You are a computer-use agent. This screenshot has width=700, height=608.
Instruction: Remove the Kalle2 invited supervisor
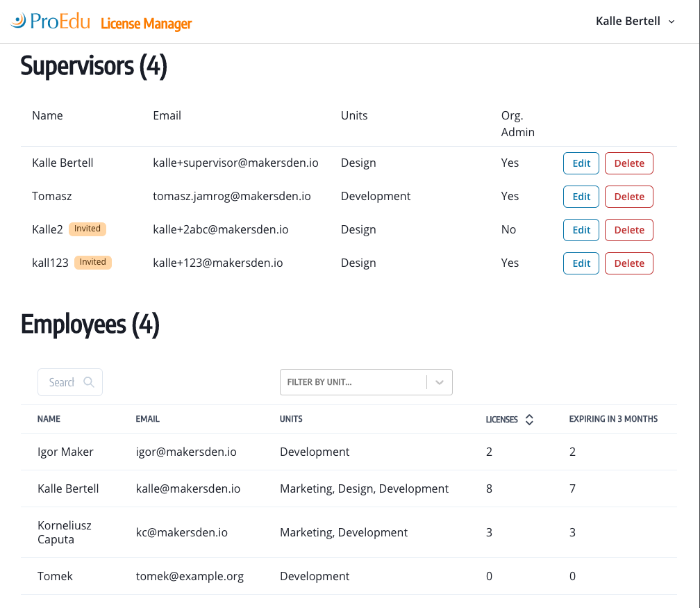pos(628,230)
